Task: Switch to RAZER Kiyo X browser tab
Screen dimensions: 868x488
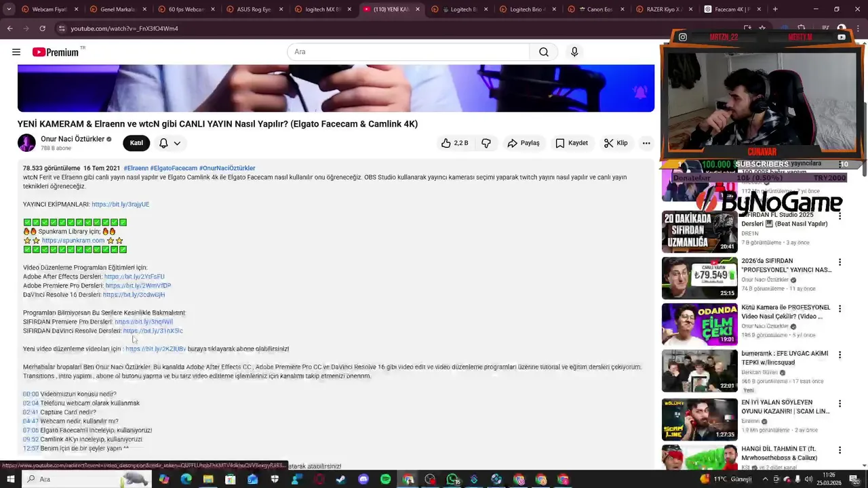Action: tap(663, 9)
